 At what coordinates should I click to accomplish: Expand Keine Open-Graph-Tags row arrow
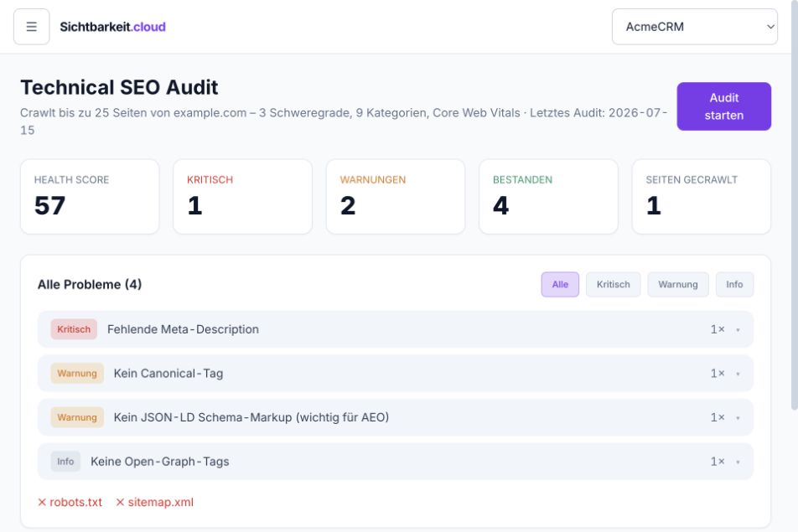point(738,462)
